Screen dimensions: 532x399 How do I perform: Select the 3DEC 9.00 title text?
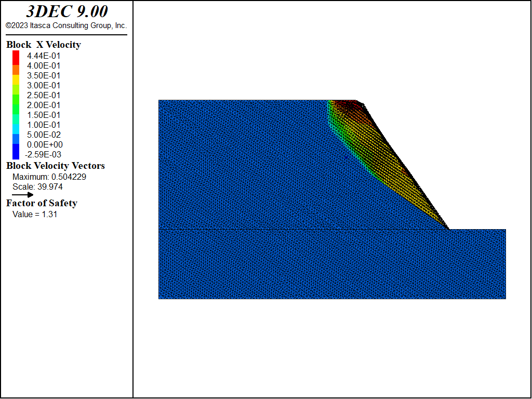click(66, 12)
